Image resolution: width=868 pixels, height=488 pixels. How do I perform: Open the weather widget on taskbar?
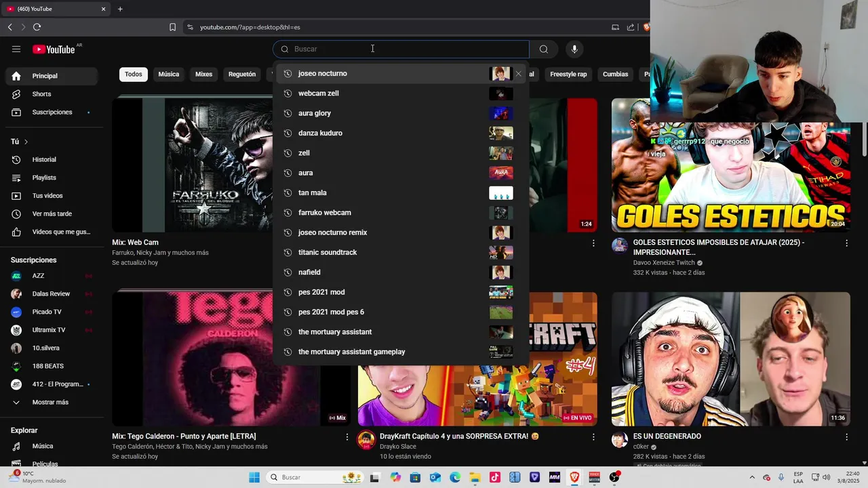tap(37, 477)
